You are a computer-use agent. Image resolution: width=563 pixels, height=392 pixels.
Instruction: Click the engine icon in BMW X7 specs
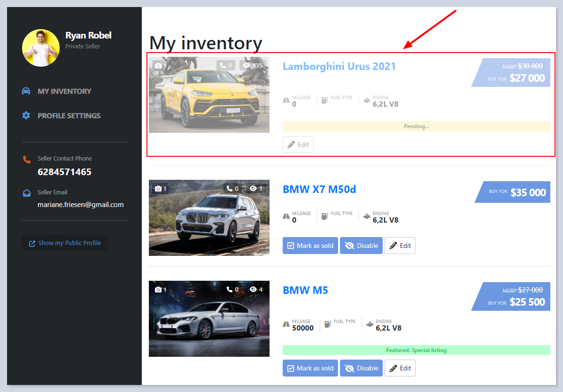367,216
